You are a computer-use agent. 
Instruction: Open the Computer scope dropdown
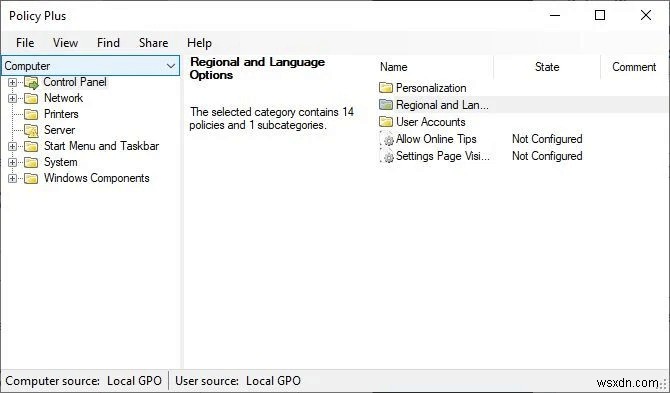(90, 66)
